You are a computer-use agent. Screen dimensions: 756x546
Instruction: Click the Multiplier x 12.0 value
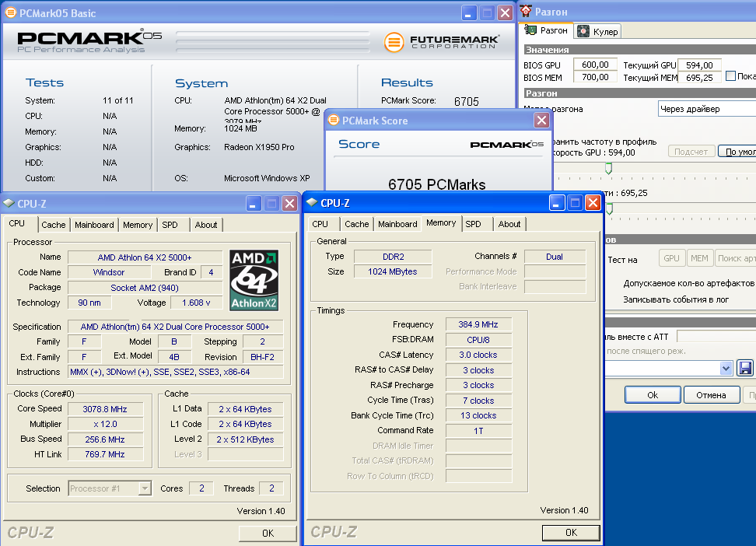[105, 424]
